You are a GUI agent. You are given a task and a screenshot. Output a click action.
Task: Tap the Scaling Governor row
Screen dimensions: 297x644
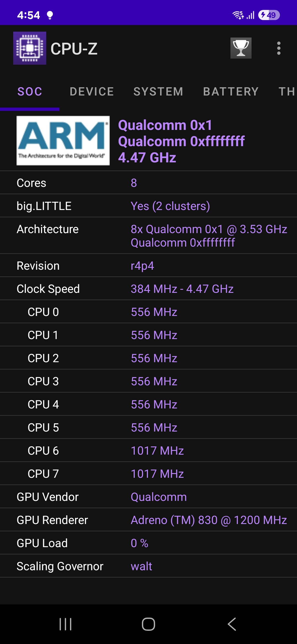(148, 566)
